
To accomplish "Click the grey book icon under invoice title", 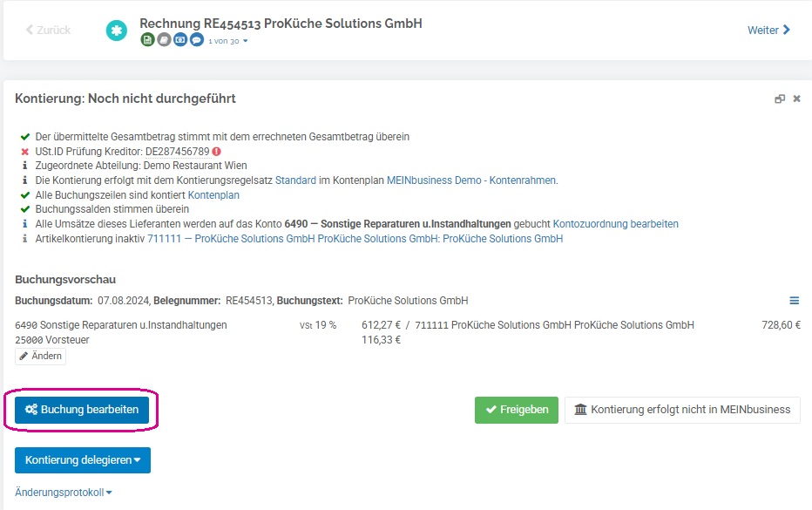I will click(x=164, y=40).
